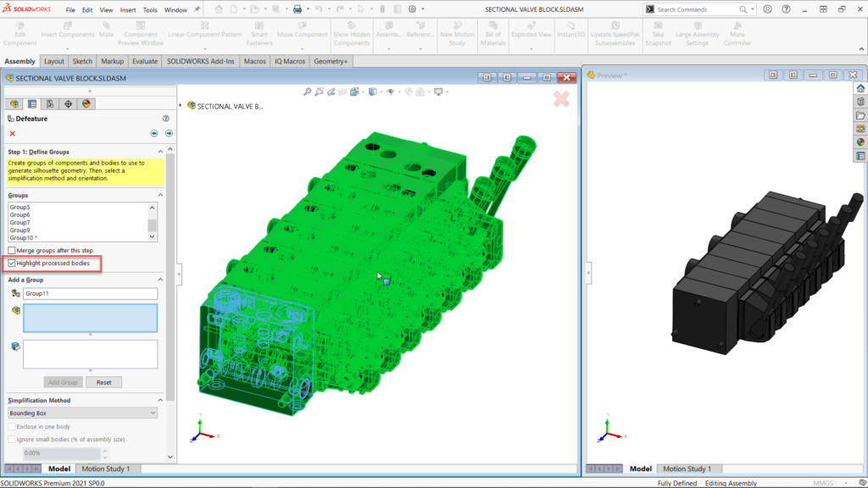Switch to the PropertyManager tab icon
Viewport: 868px width, 488px height.
click(32, 103)
